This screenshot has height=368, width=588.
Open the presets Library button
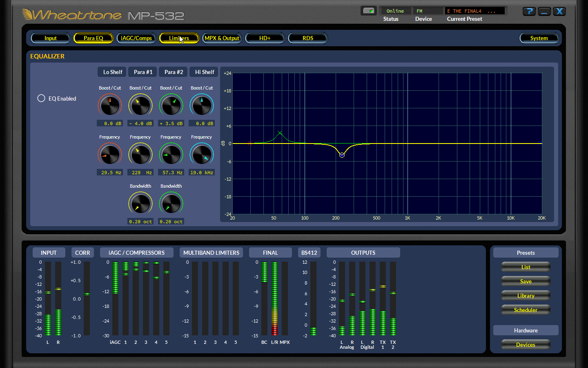pyautogui.click(x=526, y=296)
